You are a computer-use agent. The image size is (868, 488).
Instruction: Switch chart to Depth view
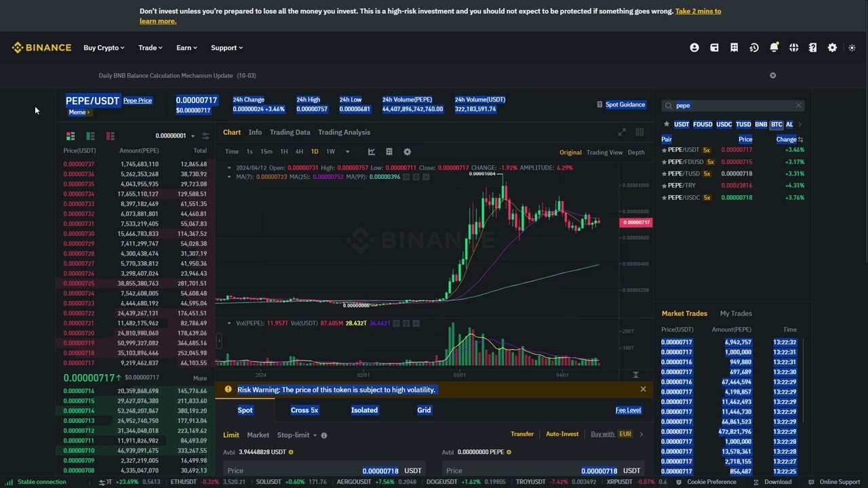[636, 152]
